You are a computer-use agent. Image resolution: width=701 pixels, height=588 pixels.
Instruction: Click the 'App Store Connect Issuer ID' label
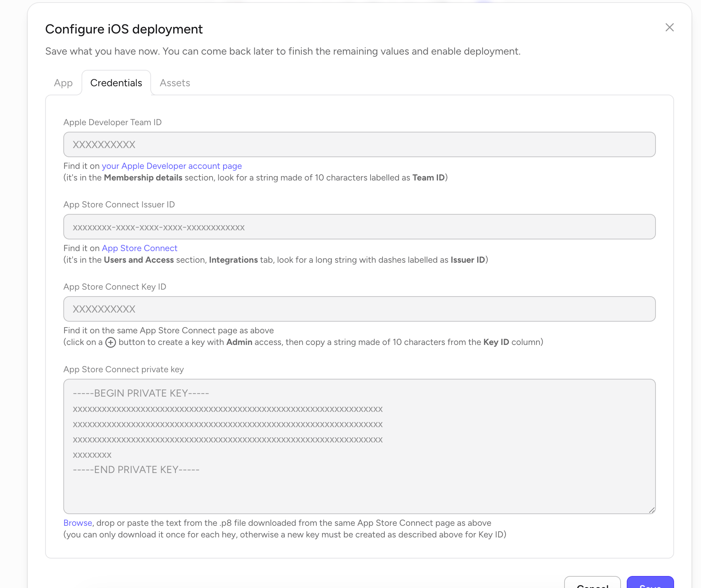coord(119,204)
